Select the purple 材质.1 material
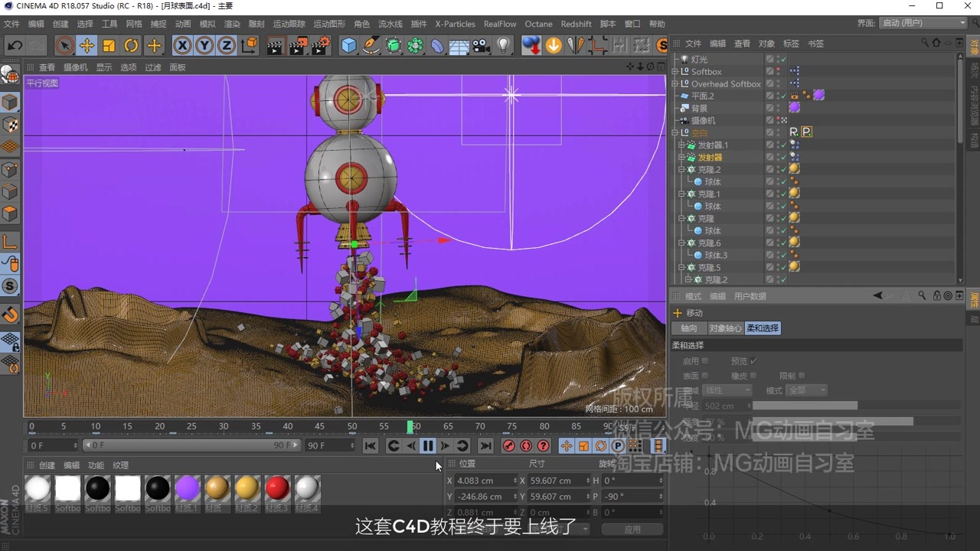This screenshot has height=551, width=980. point(187,487)
